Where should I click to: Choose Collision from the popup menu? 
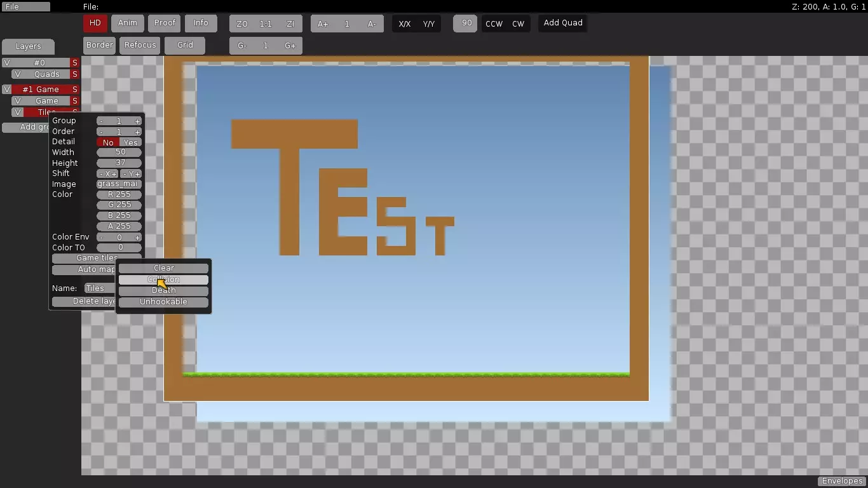(x=163, y=280)
